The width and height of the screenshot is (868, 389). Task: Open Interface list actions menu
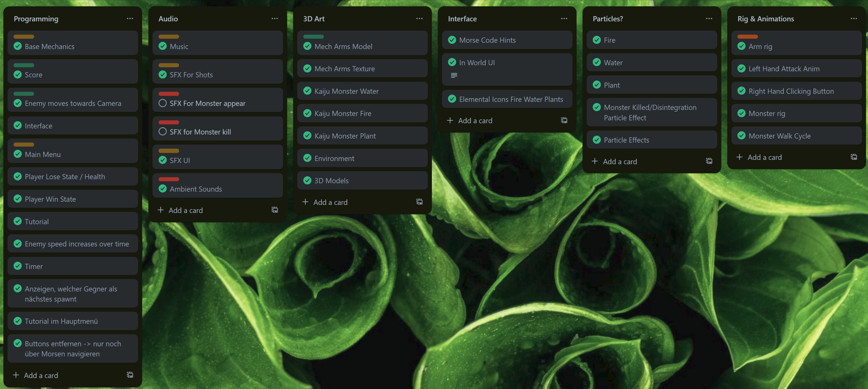coord(564,18)
